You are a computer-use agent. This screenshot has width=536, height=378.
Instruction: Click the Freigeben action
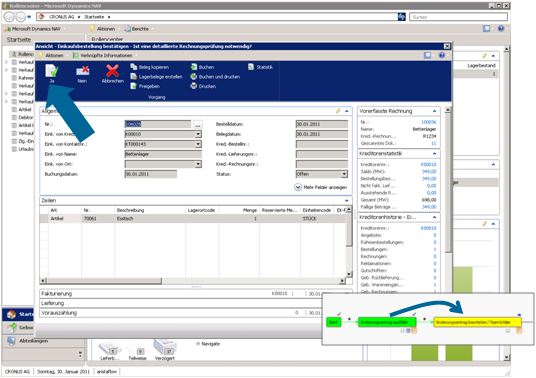tap(145, 86)
